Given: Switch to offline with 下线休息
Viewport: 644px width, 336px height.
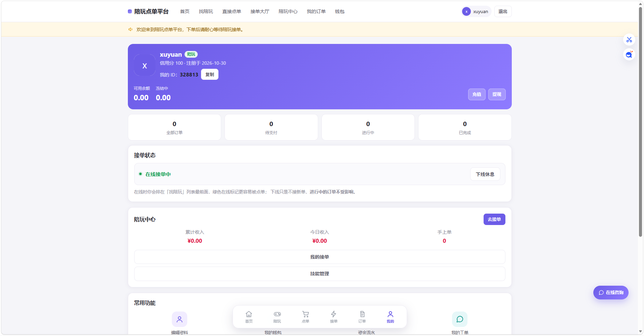Looking at the screenshot, I should 485,174.
